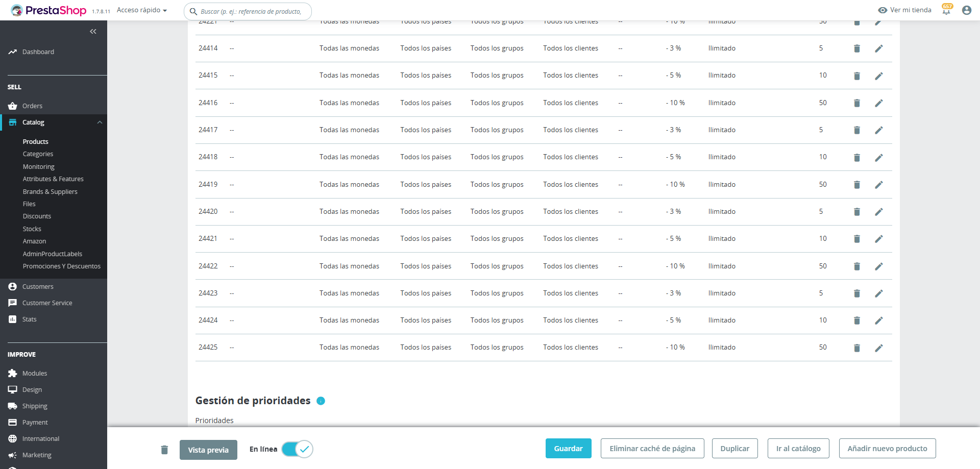
Task: Edit specific price rule 24417
Action: point(879,130)
